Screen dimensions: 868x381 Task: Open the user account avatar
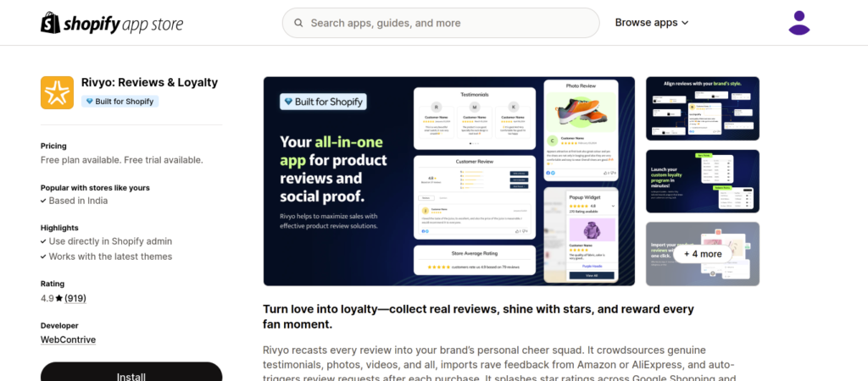[x=798, y=23]
